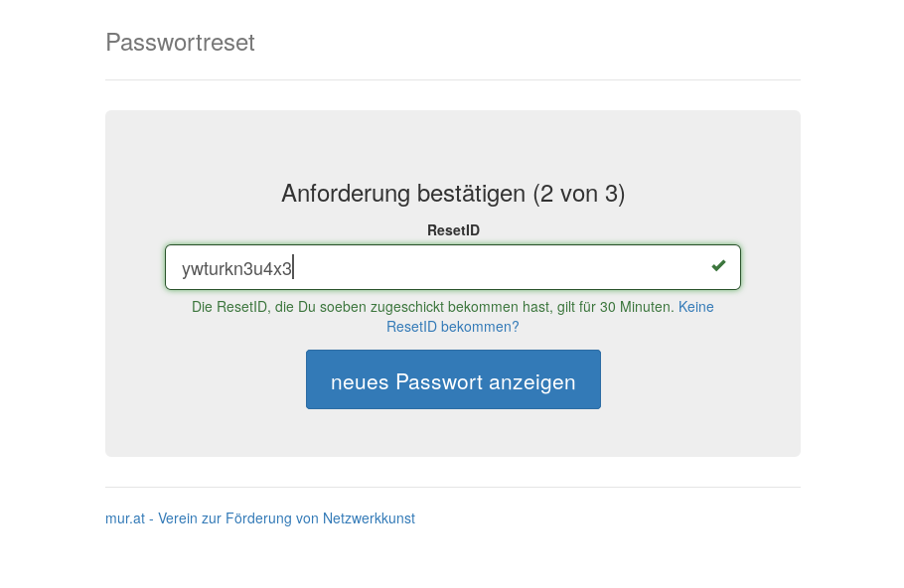Click the bold ResetID field label

point(453,230)
